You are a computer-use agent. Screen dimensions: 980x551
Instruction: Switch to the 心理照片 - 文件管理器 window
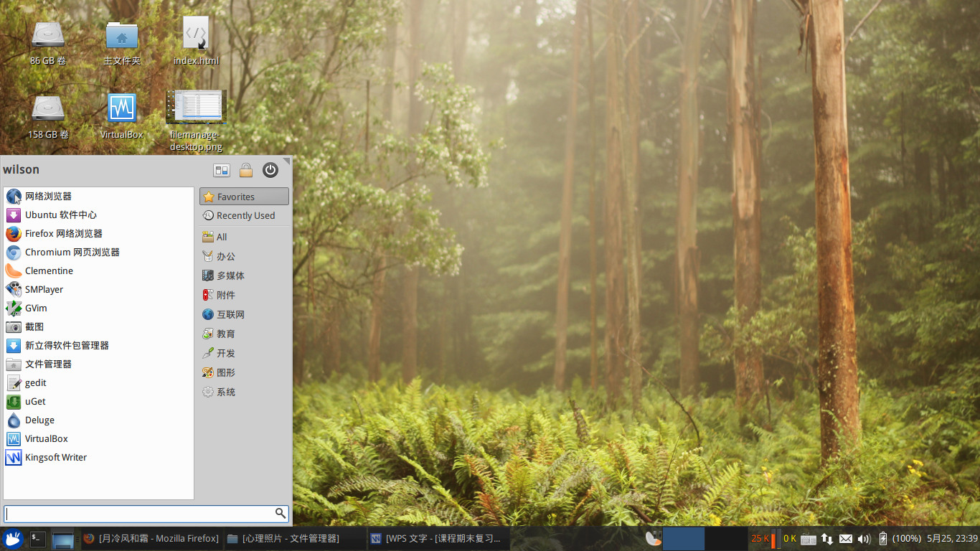294,538
